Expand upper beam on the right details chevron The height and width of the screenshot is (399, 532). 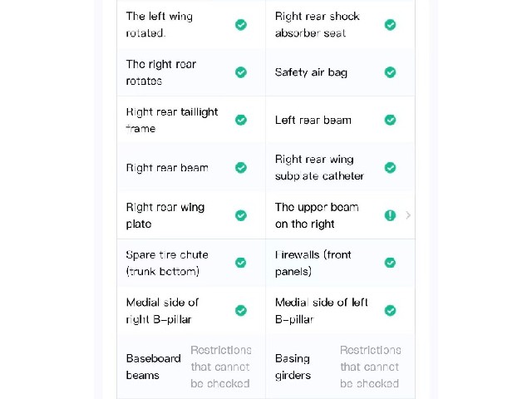click(408, 215)
